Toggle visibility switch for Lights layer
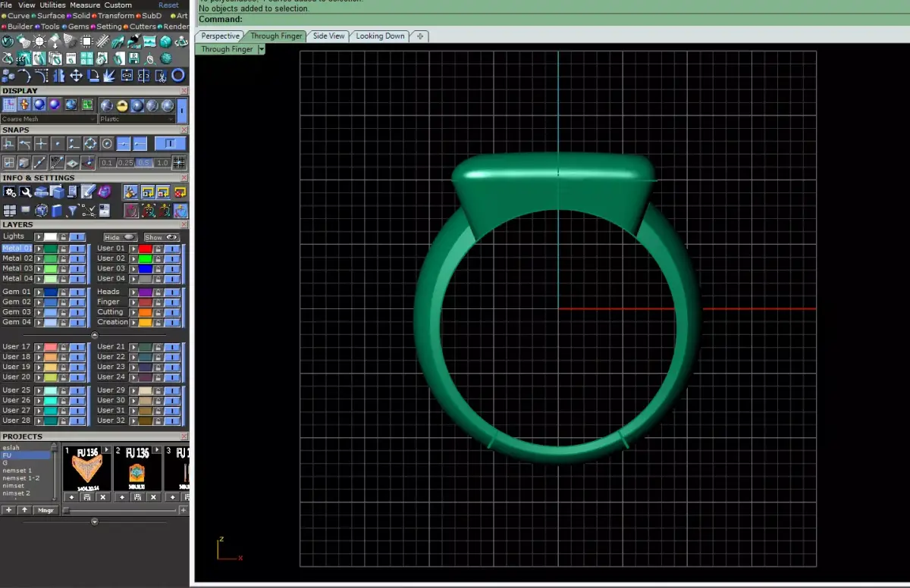910x588 pixels. pos(77,237)
